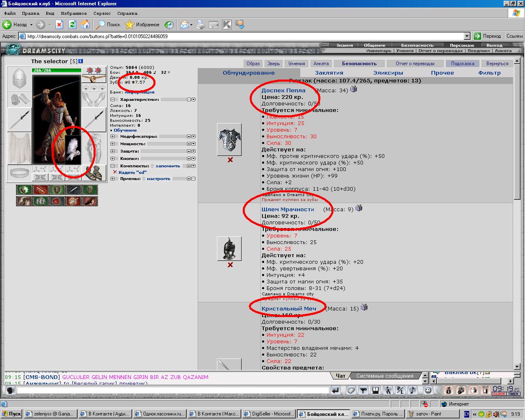Click the Пуск start button
Viewport: 525px width, 420px height.
click(11, 414)
